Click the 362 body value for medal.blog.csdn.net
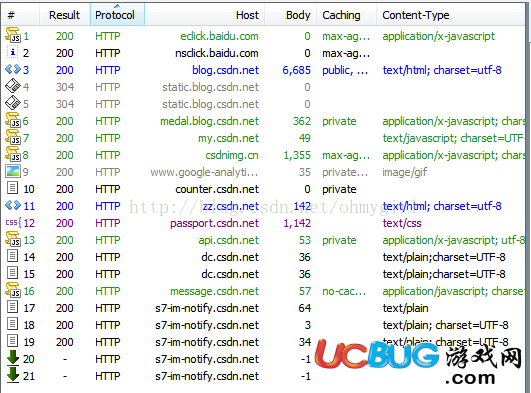The image size is (531, 393). [x=302, y=121]
